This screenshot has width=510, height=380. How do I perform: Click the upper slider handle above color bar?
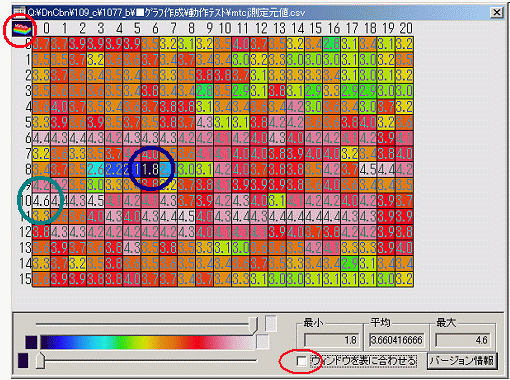coord(254,325)
